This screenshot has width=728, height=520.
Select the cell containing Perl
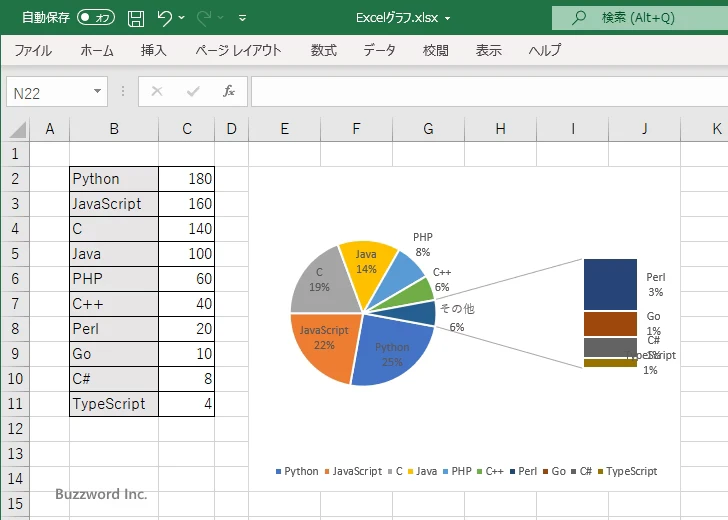(x=114, y=329)
